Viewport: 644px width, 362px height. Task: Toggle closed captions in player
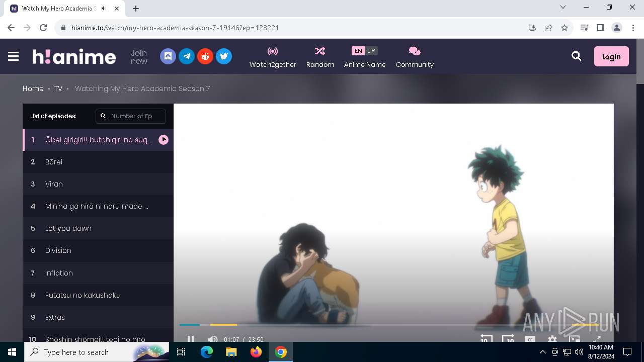530,339
